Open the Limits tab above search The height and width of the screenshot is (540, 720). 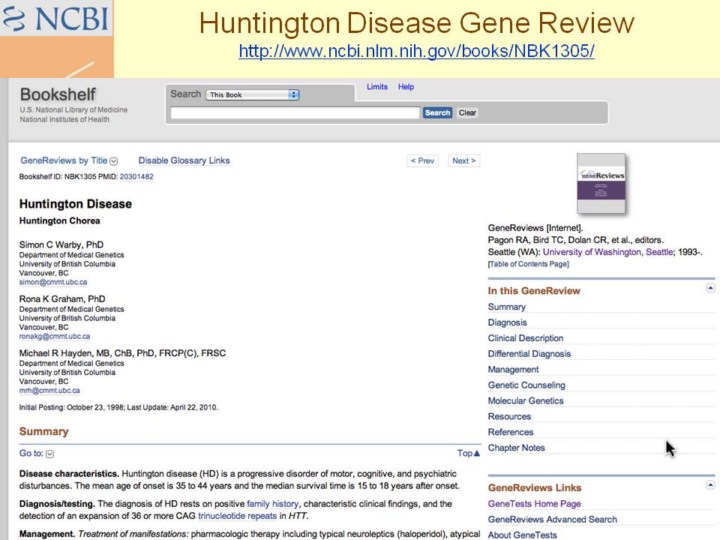[377, 87]
